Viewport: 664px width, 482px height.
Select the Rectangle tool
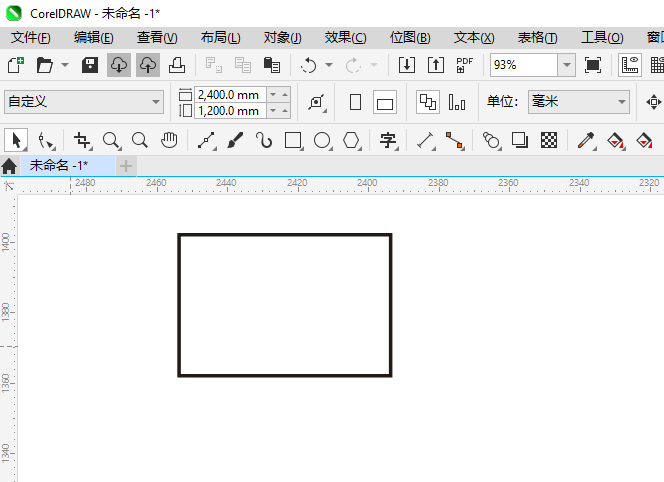click(293, 140)
